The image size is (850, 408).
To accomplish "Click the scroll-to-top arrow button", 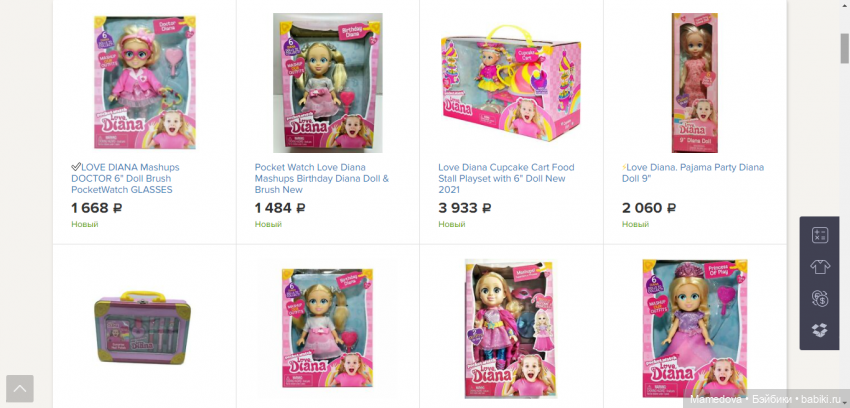I will (x=20, y=388).
